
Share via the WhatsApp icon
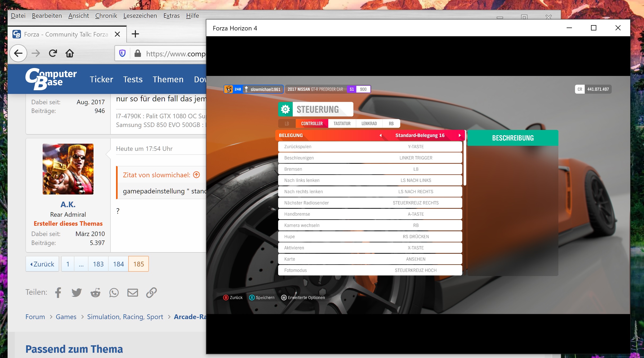click(x=114, y=292)
